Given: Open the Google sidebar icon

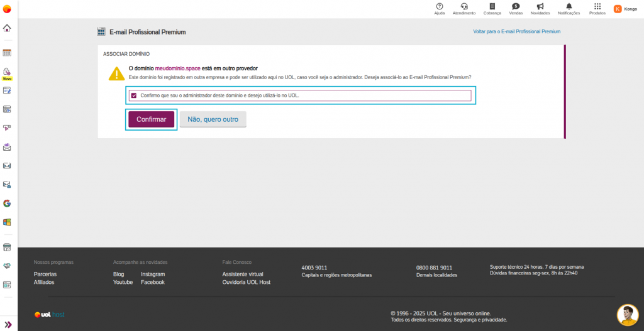Looking at the screenshot, I should (x=7, y=203).
